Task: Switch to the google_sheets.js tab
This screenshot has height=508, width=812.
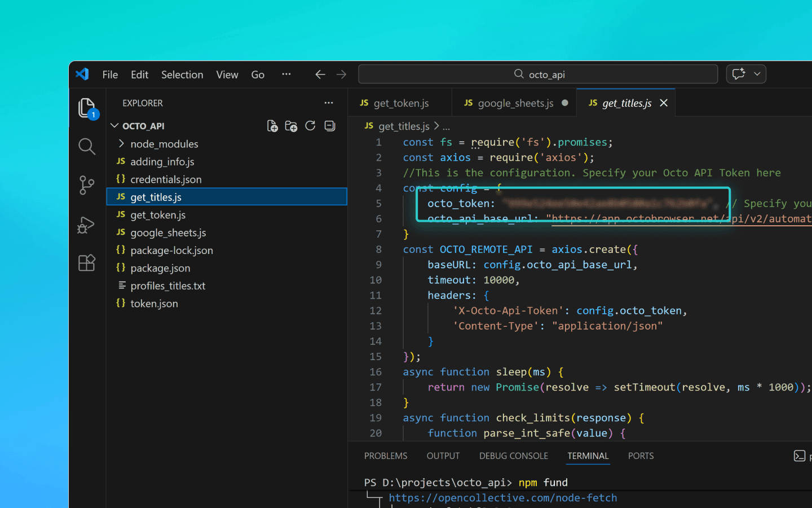Action: [x=515, y=103]
